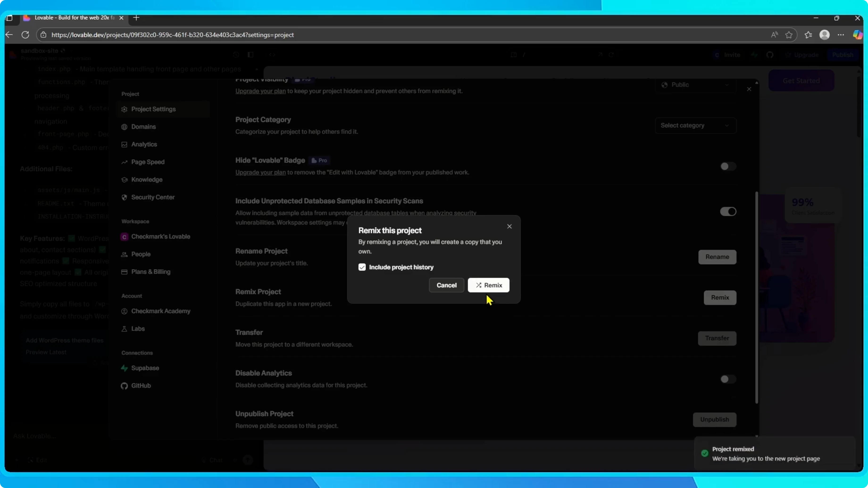Cancel the remix dialog
868x488 pixels.
(446, 285)
